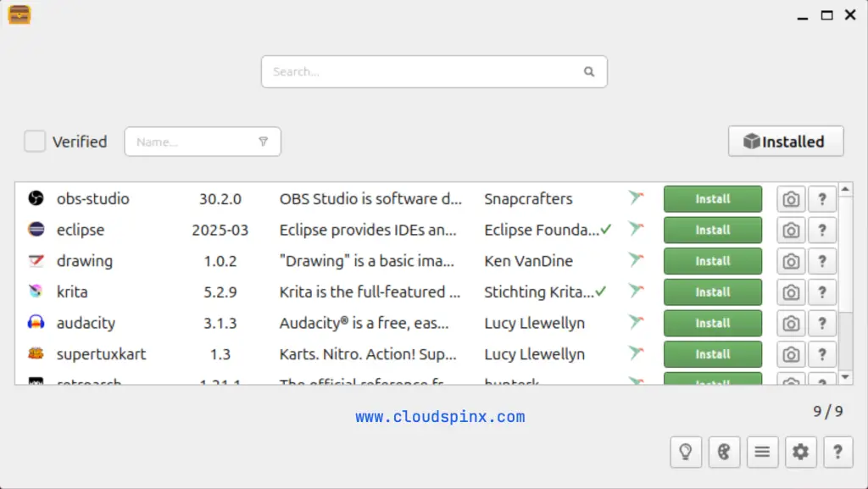Open the suggestions light bulb tool
This screenshot has height=489, width=868.
686,452
